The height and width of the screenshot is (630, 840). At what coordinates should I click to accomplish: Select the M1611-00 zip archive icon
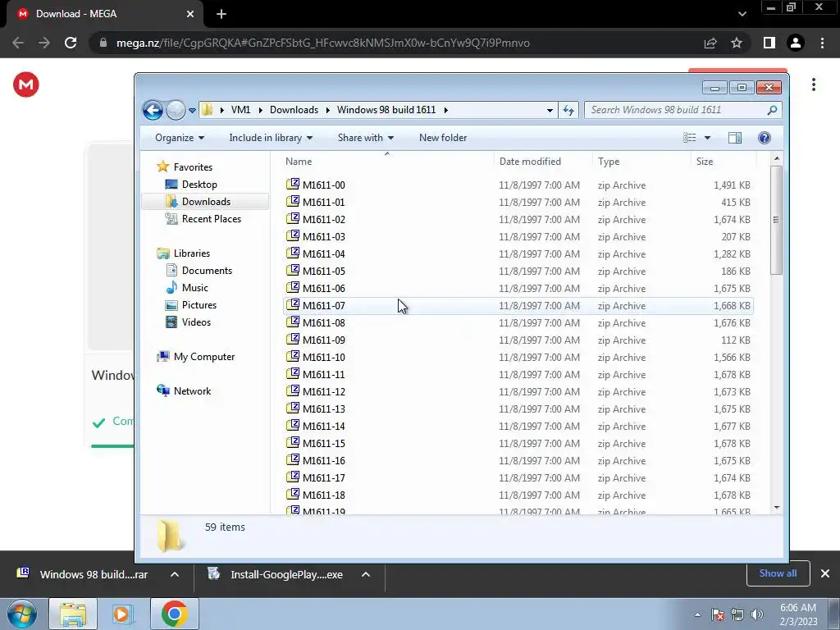click(x=293, y=185)
